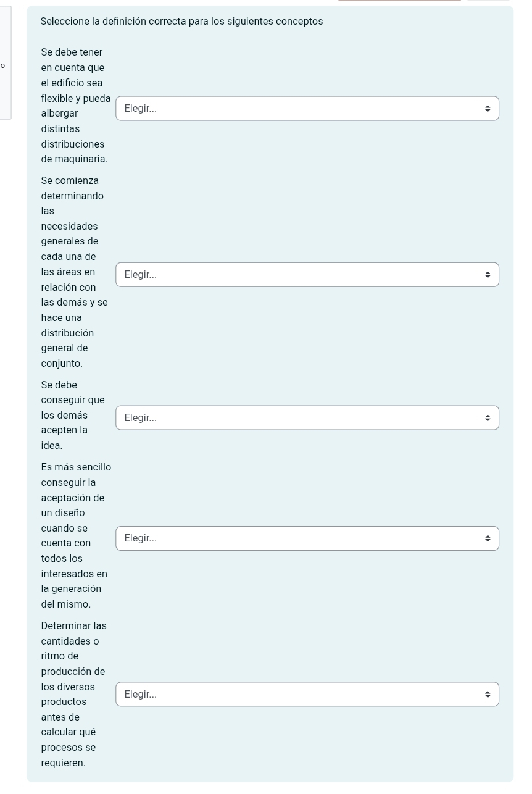Click the arrow icon on the last Elegir dropdown
Screen dimensions: 532x794
tap(488, 695)
